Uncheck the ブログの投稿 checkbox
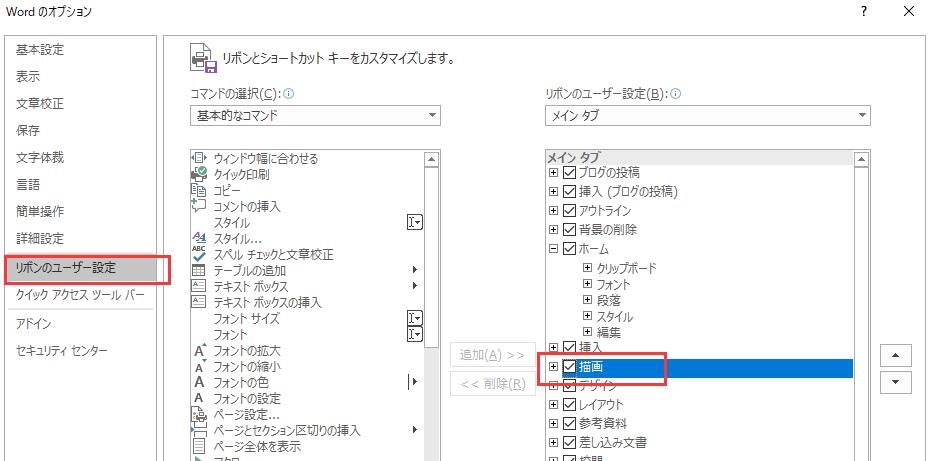928x461 pixels. click(x=569, y=173)
